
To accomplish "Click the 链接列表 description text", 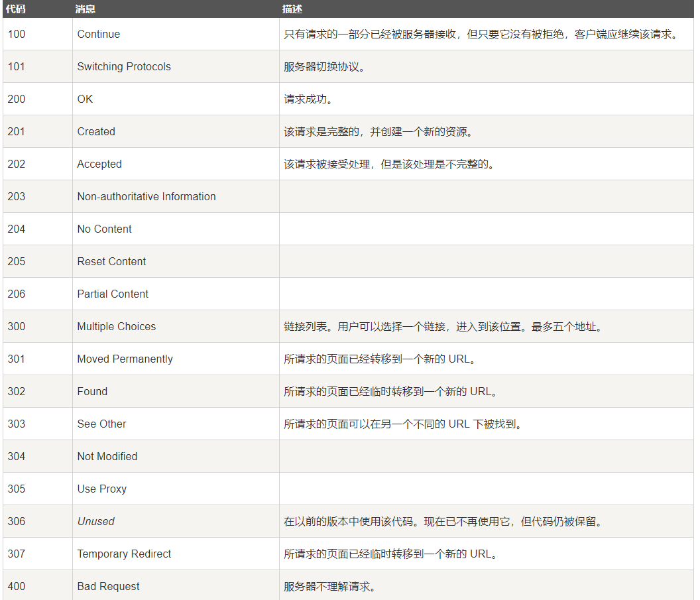I will [x=443, y=328].
